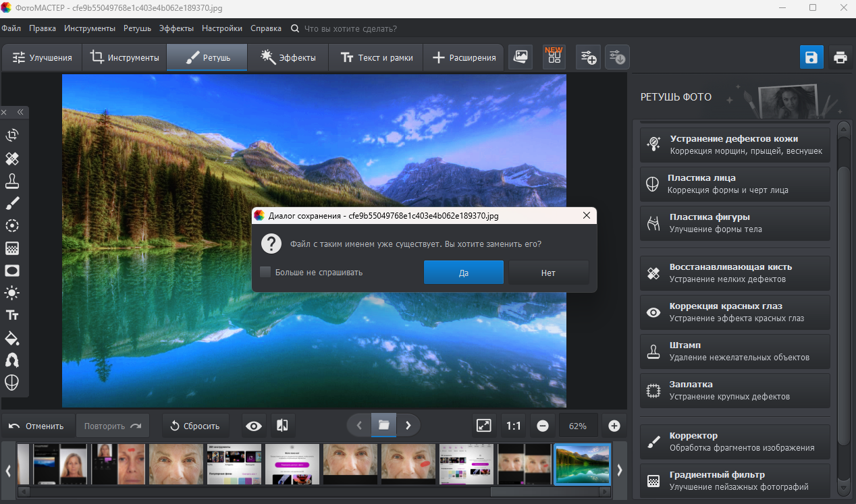Toggle the eye icon to view original

[x=254, y=426]
